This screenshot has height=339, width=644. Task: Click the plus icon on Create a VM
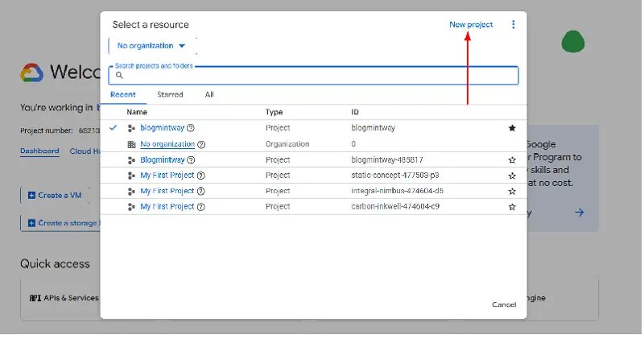tap(31, 196)
